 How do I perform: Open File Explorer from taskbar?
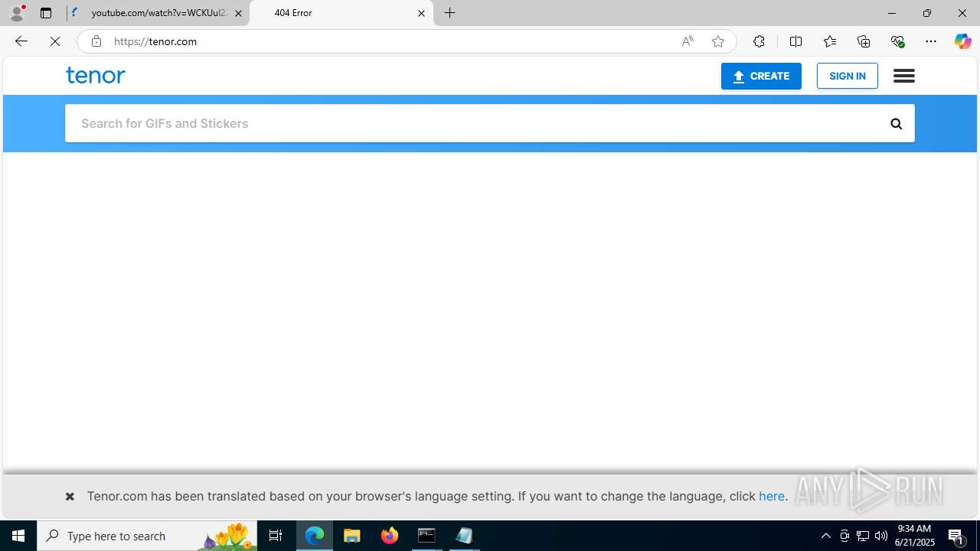pos(352,536)
